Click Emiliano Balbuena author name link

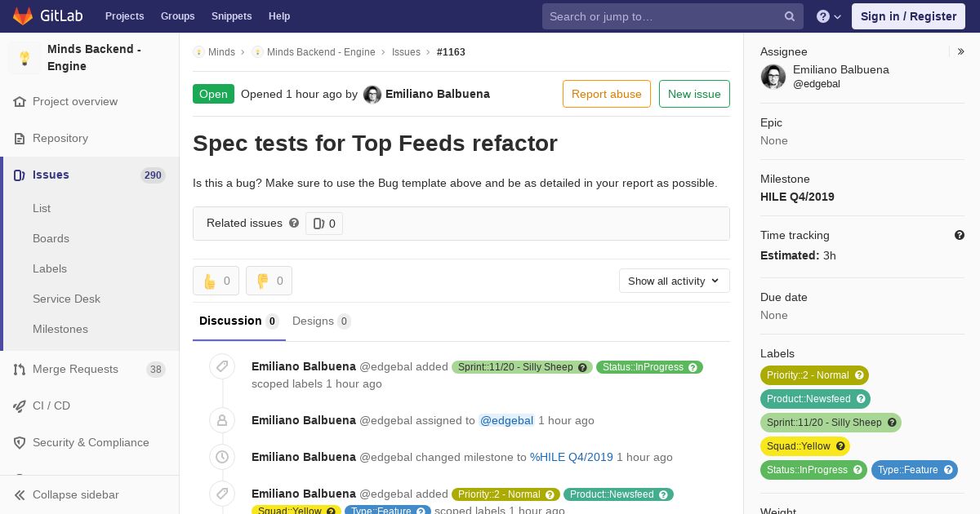click(x=438, y=95)
